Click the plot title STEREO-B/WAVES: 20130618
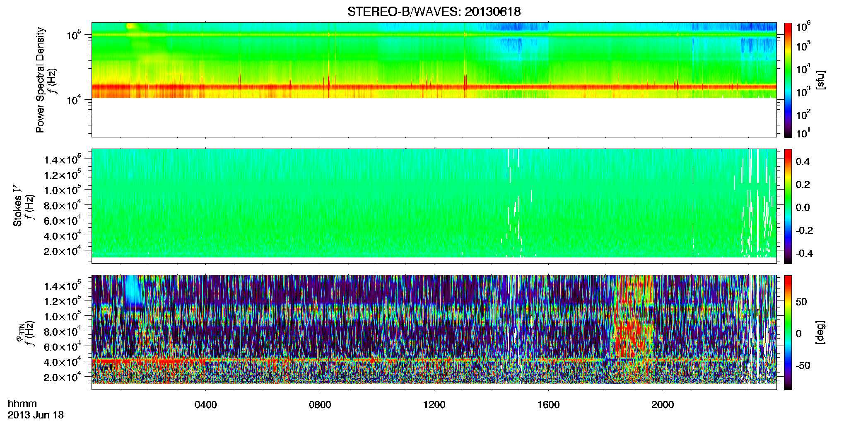The height and width of the screenshot is (447, 868). pyautogui.click(x=434, y=12)
